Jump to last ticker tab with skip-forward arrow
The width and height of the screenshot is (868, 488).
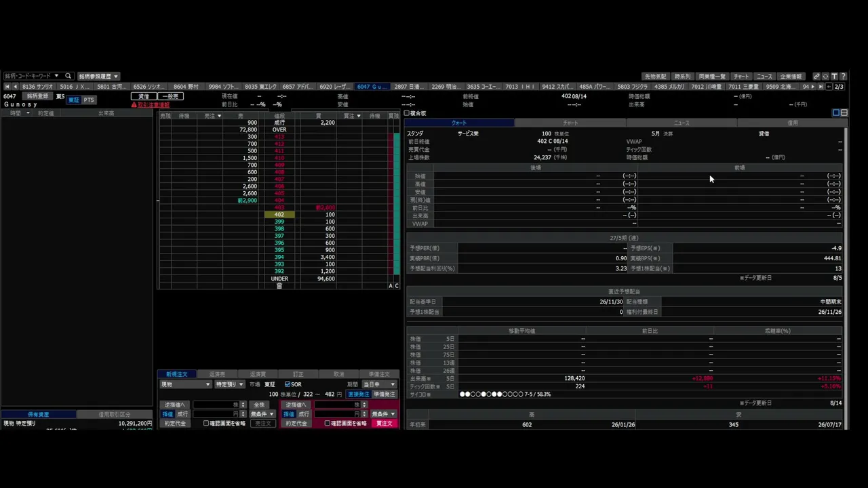821,87
